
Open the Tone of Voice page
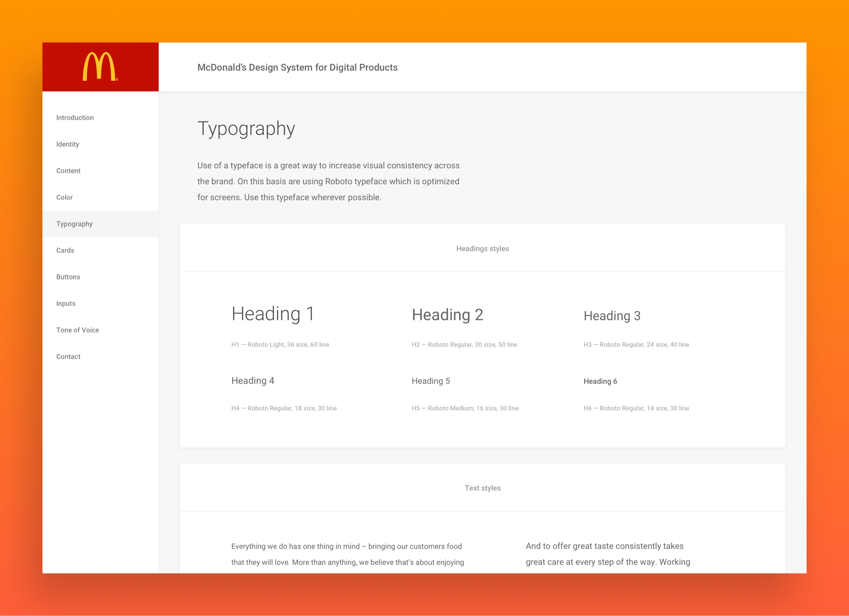(x=77, y=330)
